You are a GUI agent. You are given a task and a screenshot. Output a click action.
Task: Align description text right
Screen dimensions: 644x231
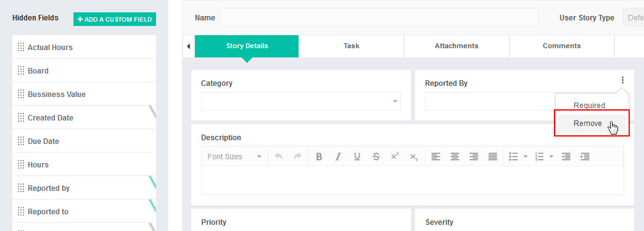(x=474, y=157)
